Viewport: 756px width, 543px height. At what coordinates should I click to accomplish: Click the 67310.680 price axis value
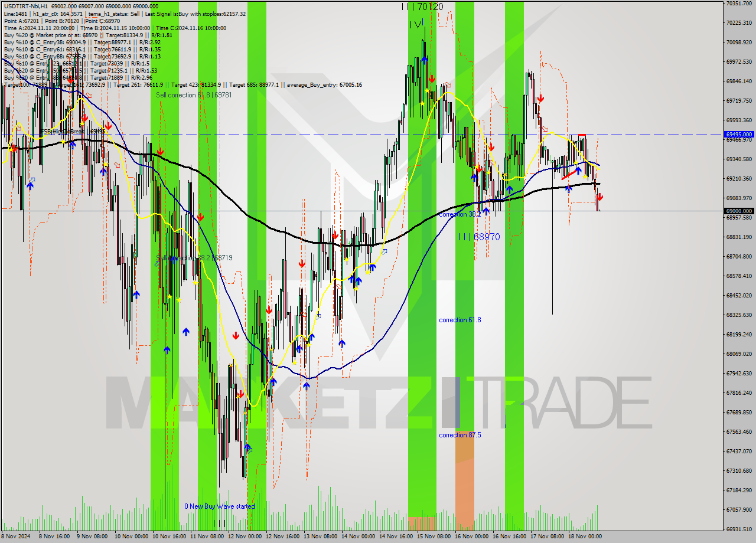[x=739, y=471]
